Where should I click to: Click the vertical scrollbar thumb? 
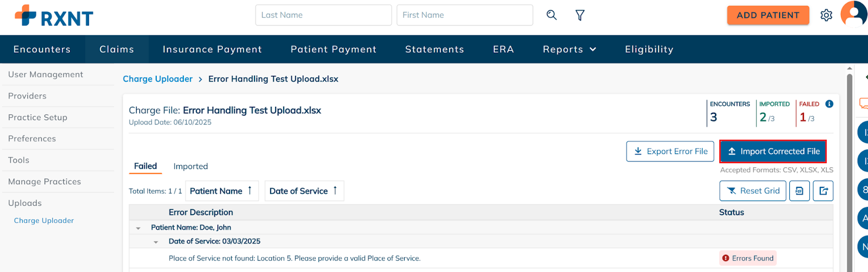850,168
